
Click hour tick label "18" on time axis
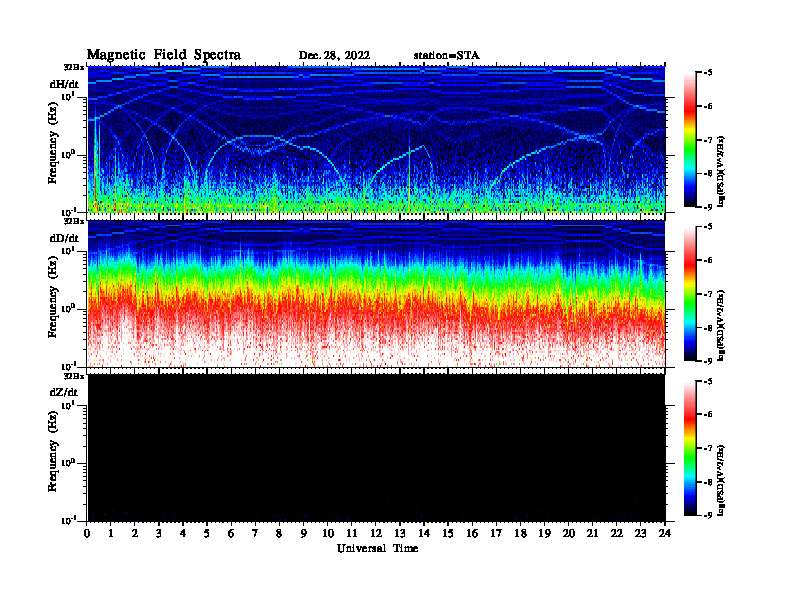(520, 533)
